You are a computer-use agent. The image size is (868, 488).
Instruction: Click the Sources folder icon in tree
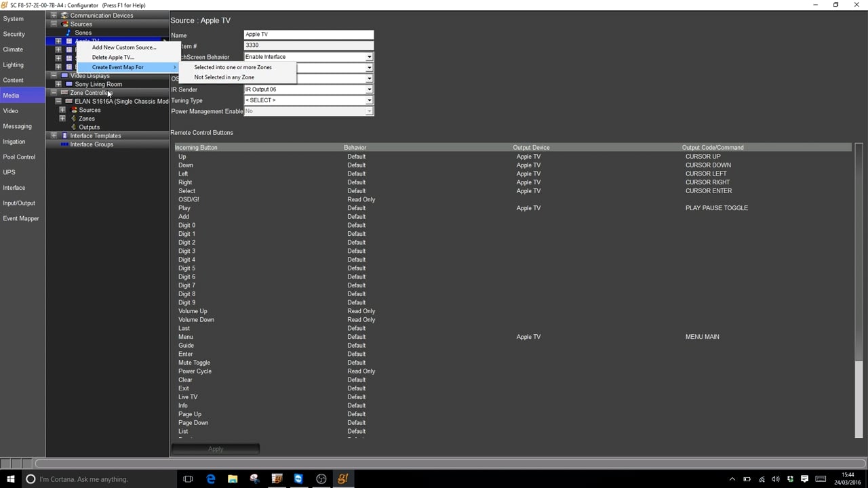(64, 24)
